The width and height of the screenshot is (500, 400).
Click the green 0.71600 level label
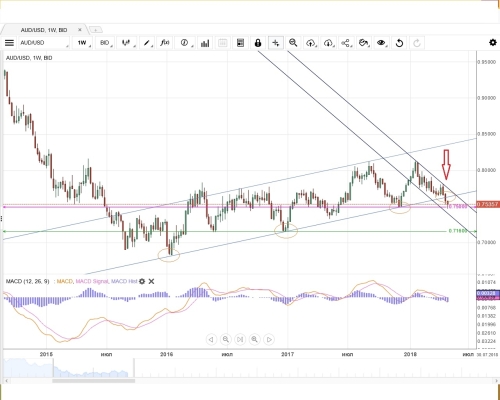458,231
